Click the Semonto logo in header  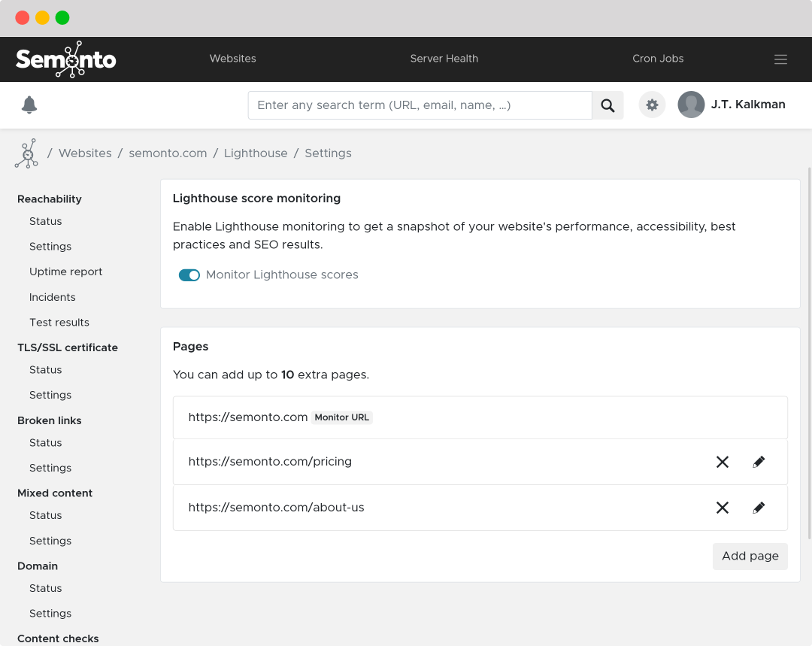point(65,59)
